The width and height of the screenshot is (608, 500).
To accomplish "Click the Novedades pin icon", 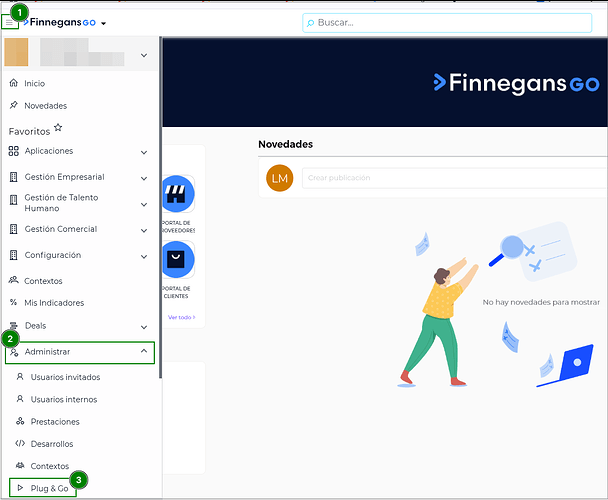I will click(14, 105).
